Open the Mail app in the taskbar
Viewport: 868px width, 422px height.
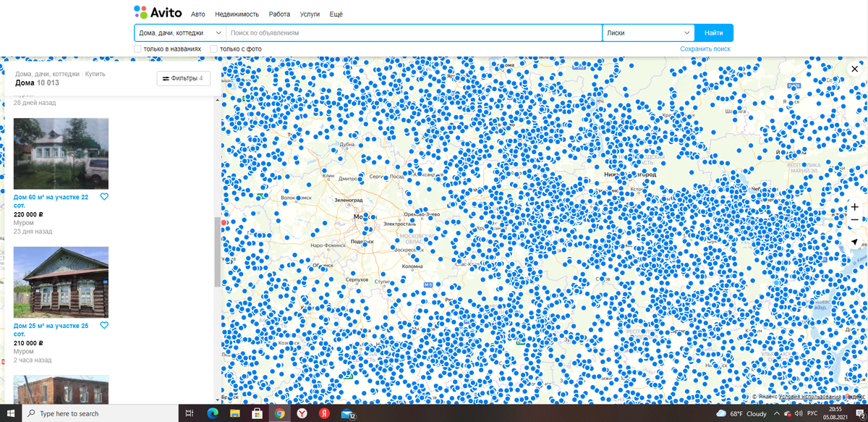click(x=348, y=413)
